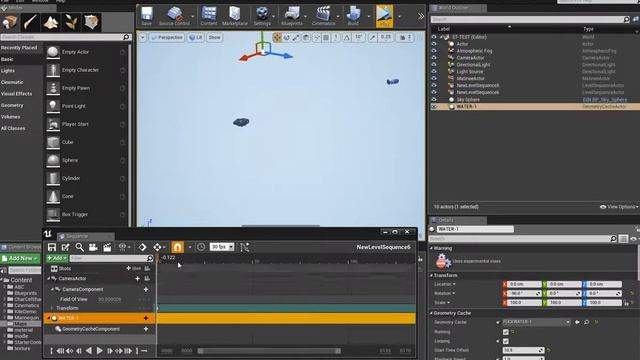Viewport: 640px width, 360px height.
Task: Toggle the Sequencer snapping magnet icon
Action: click(177, 247)
